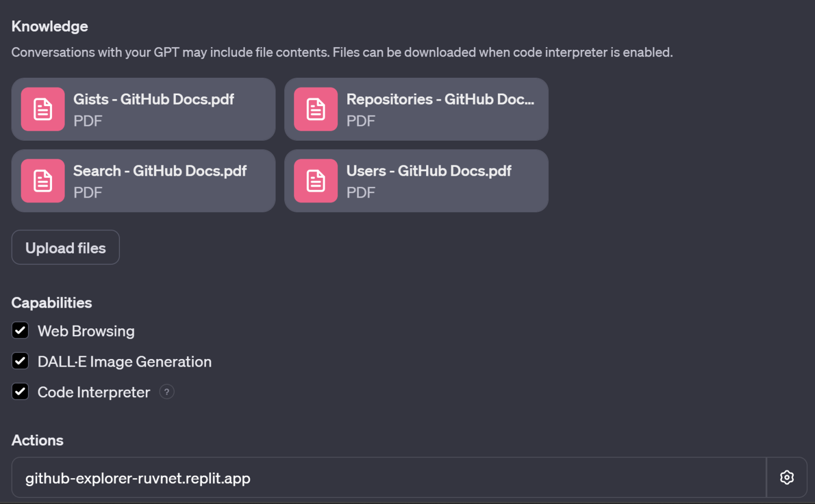Click the Repositories PDF file icon
This screenshot has height=504, width=815.
pos(315,109)
